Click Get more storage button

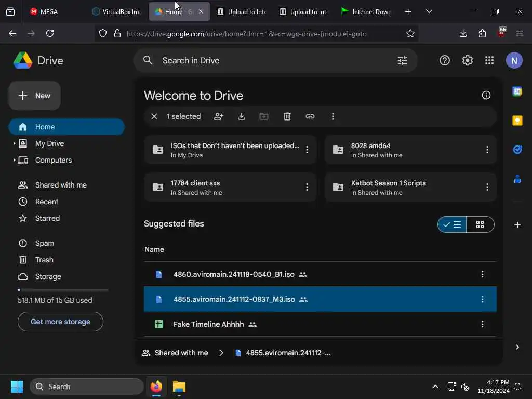point(60,322)
